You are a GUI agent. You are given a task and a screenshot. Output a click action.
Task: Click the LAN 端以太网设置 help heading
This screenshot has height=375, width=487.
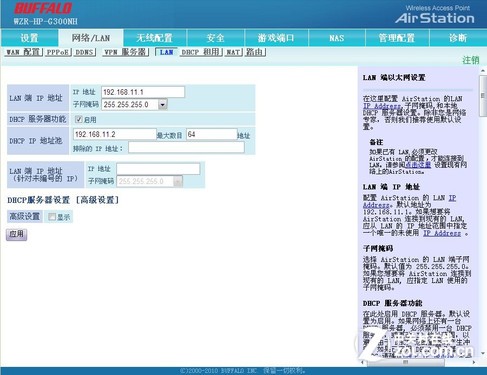pyautogui.click(x=394, y=78)
